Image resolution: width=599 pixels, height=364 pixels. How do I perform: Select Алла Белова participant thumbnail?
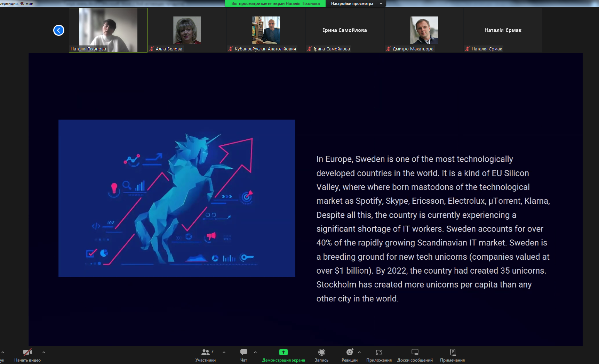187,30
